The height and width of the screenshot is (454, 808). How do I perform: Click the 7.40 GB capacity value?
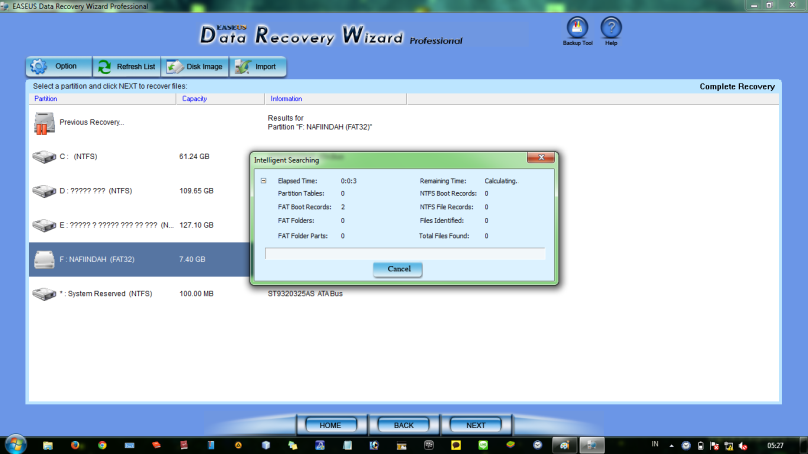(192, 259)
